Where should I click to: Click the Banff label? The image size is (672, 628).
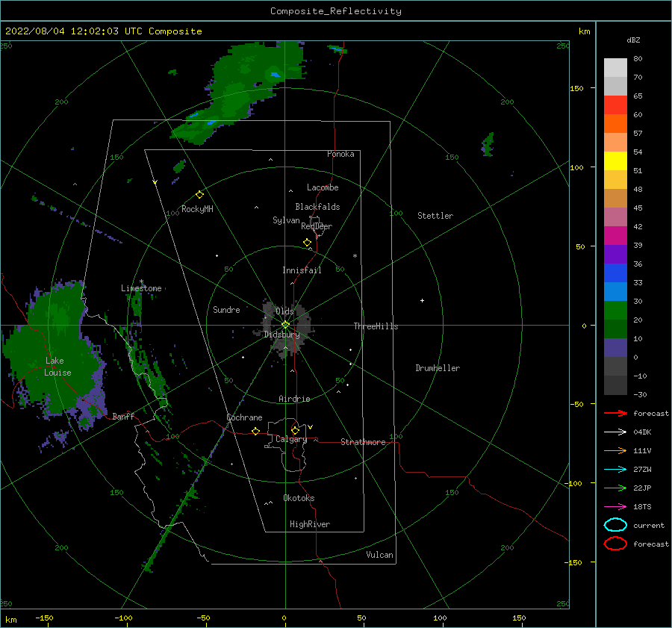point(123,416)
